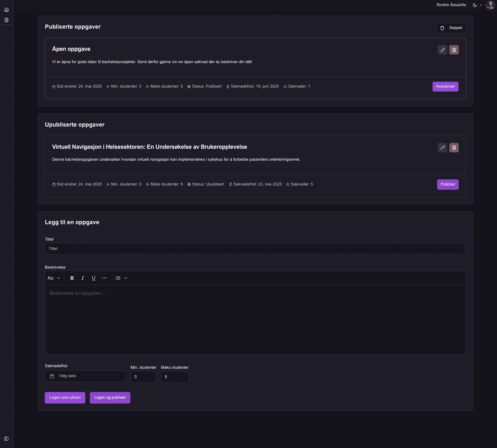
Task: Edit the Virtuell Navigasjon task pencil icon
Action: coord(442,148)
